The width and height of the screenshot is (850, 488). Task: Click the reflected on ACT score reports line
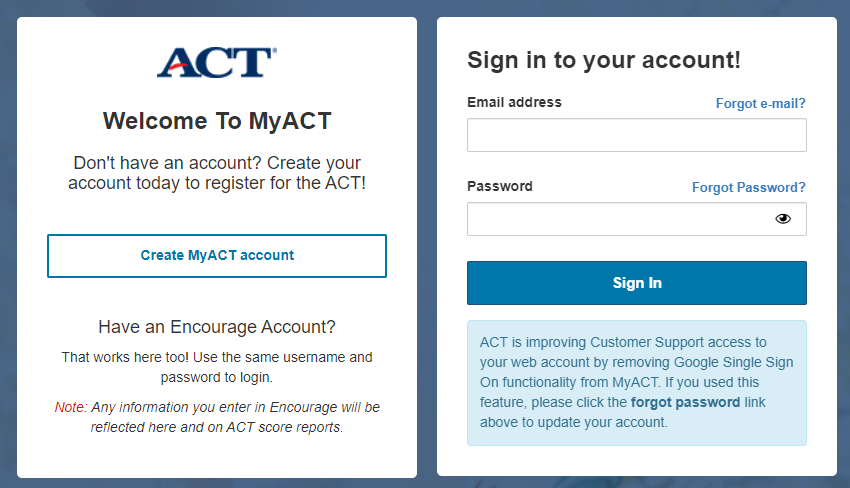click(217, 427)
